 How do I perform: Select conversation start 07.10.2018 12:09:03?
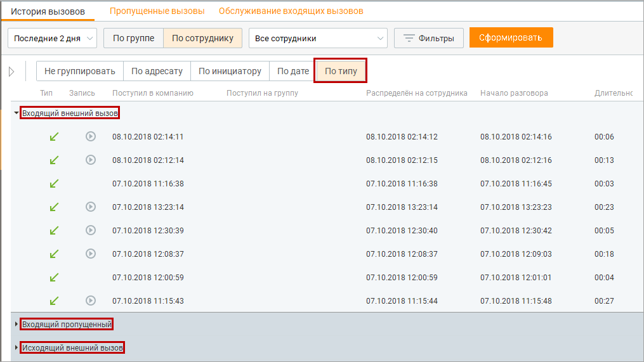coord(516,254)
